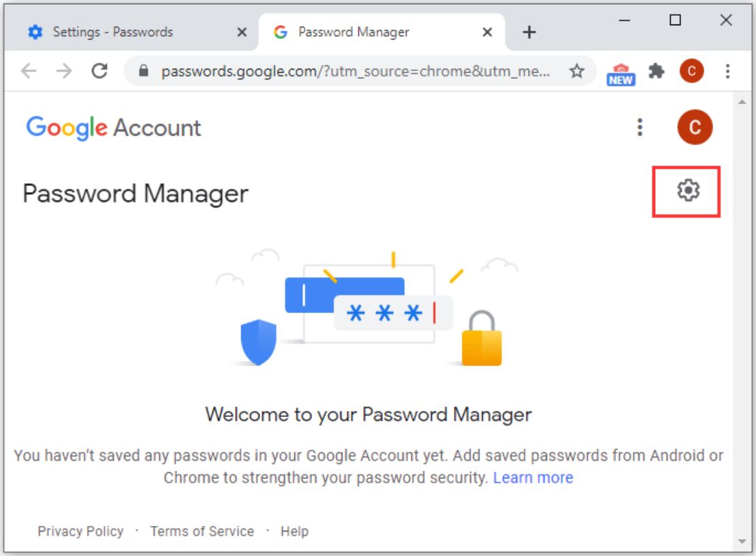Bookmark this page with the star icon

[577, 72]
